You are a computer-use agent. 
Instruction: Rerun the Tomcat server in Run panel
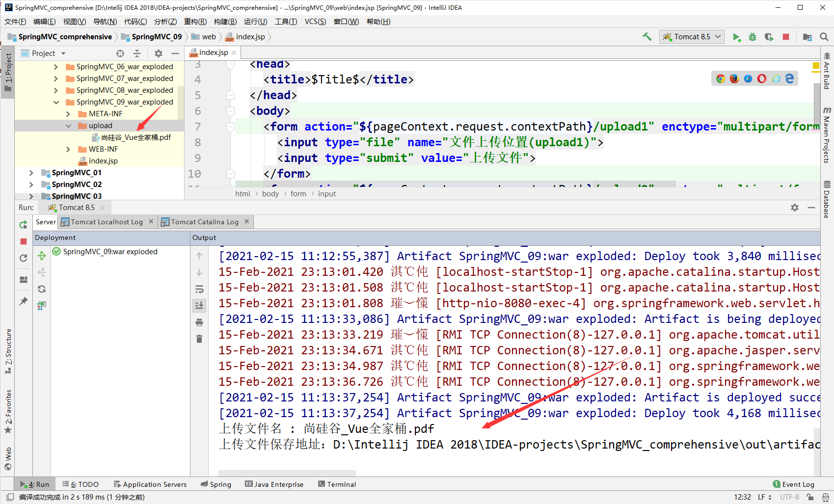click(23, 225)
